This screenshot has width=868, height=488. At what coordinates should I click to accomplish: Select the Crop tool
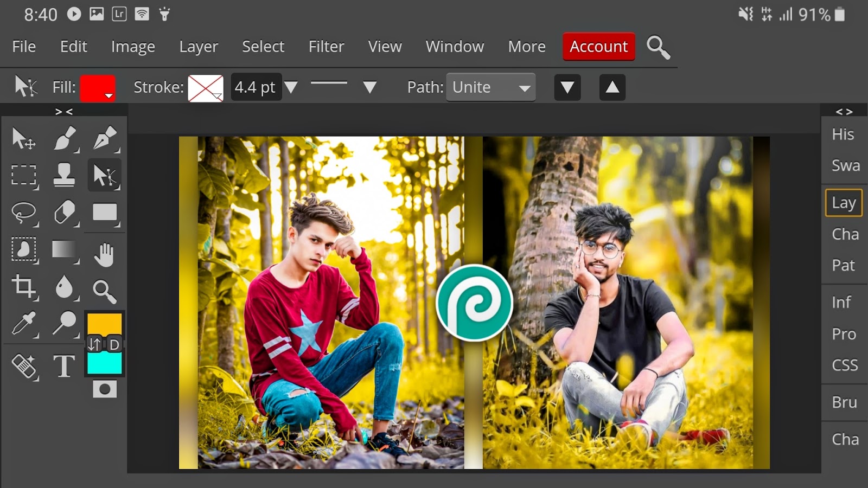[x=24, y=287]
